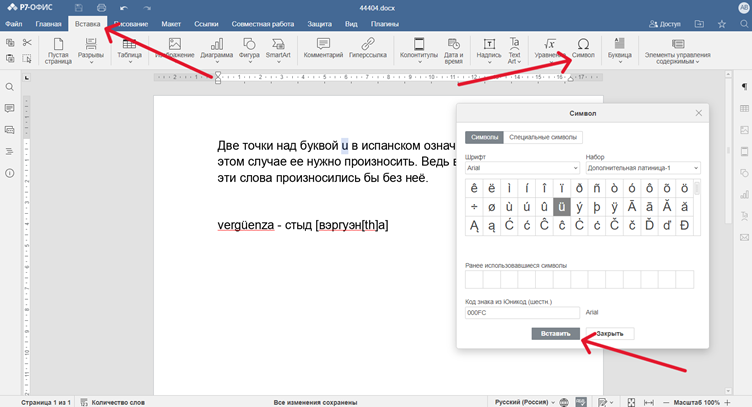Expand the Набор subset dropdown
This screenshot has width=752, height=407.
pos(642,168)
